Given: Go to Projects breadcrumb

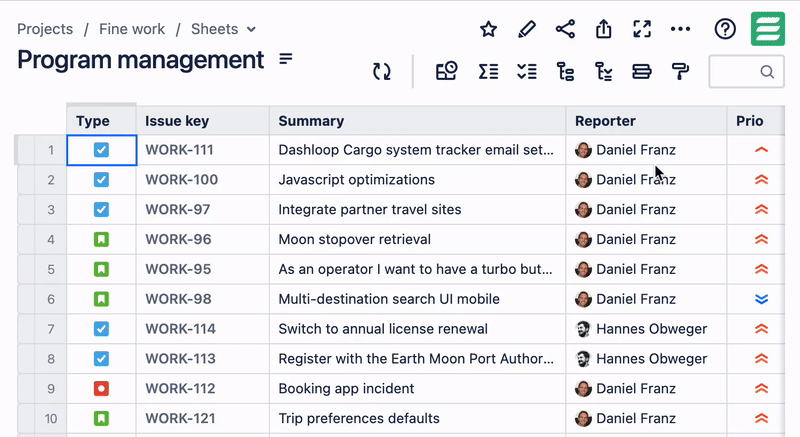Looking at the screenshot, I should pyautogui.click(x=45, y=29).
